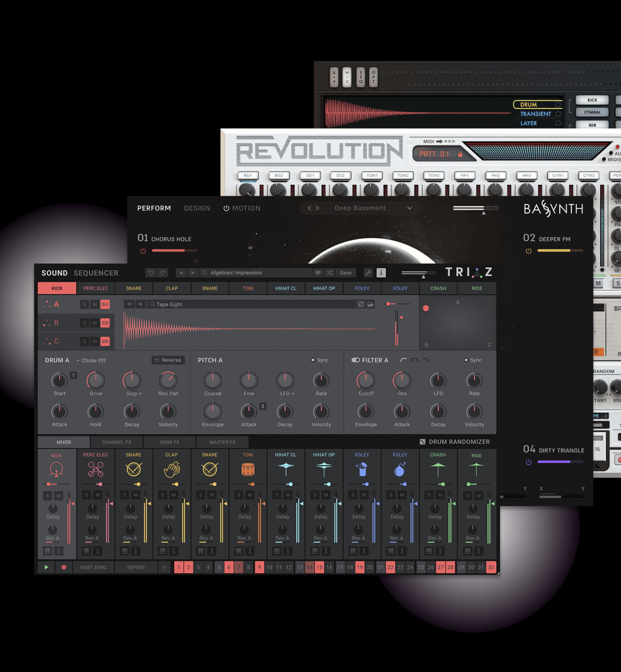Open the Send FX tab
Screen dimensions: 621x672
pyautogui.click(x=169, y=442)
